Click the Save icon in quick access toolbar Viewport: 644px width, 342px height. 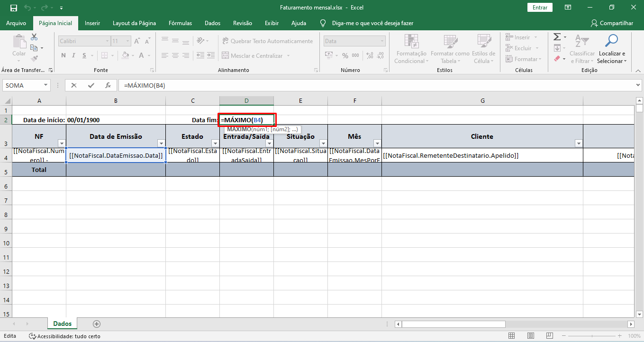(x=13, y=8)
